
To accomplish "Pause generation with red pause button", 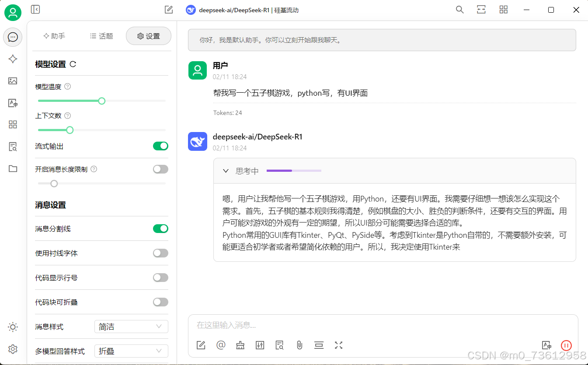I will (x=566, y=345).
